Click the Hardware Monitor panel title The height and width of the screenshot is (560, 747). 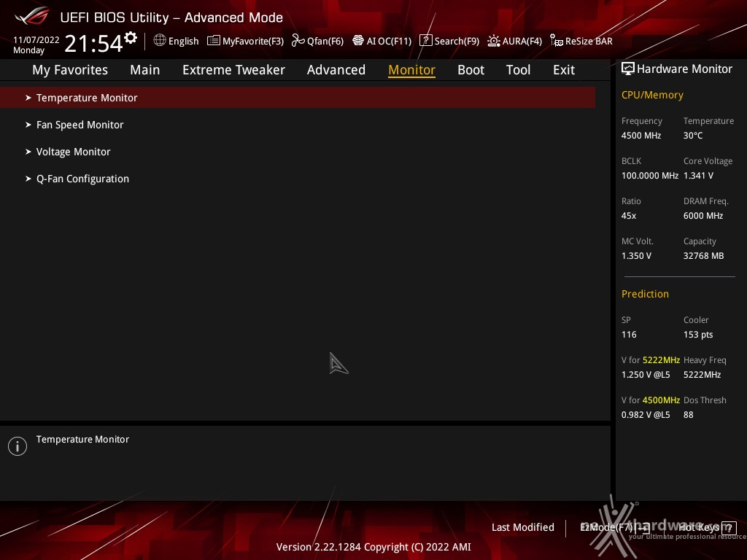[x=684, y=69]
